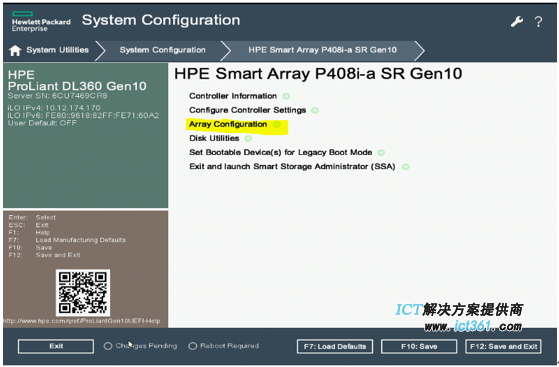559x367 pixels.
Task: Click the iLO IPv4 address text
Action: 54,108
